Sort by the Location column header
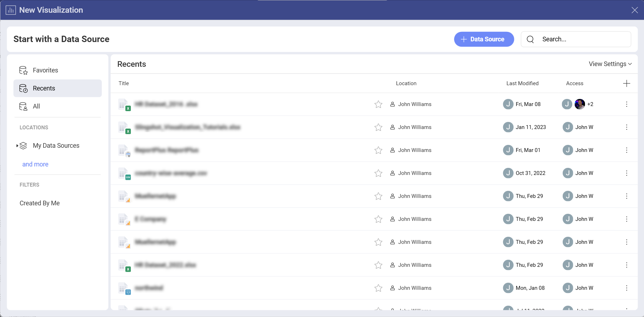 [406, 83]
